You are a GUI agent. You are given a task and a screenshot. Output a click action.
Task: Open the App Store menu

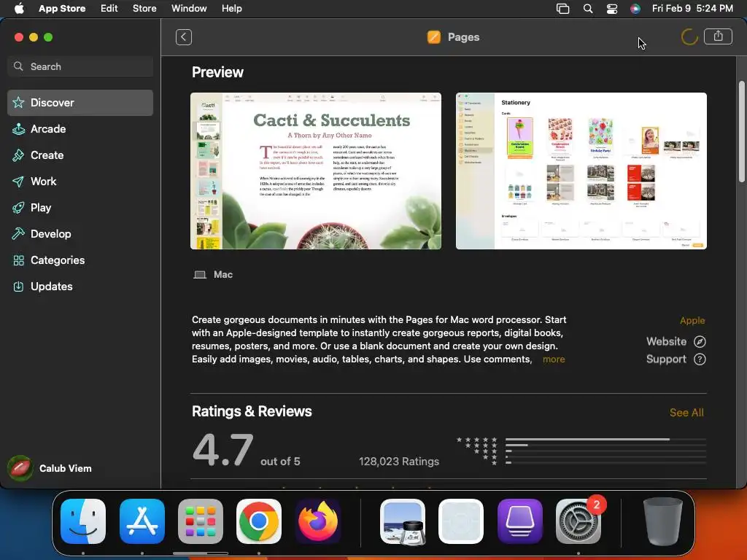coord(62,9)
